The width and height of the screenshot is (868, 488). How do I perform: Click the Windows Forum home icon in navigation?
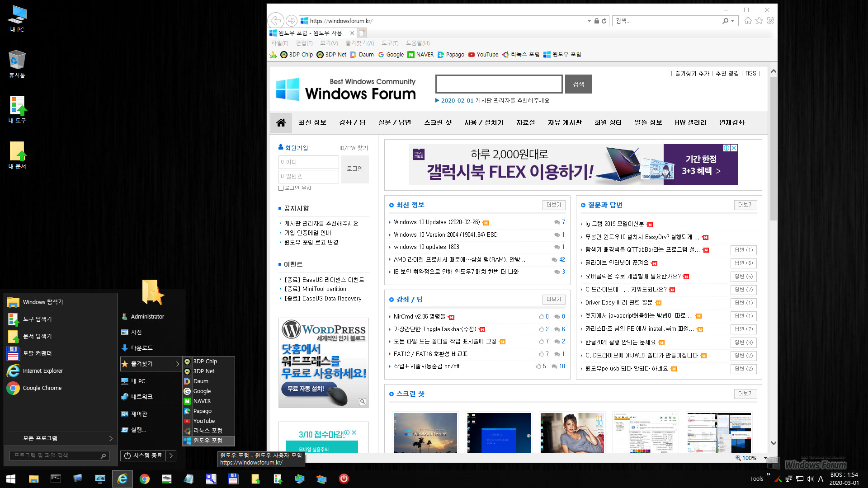pos(281,122)
